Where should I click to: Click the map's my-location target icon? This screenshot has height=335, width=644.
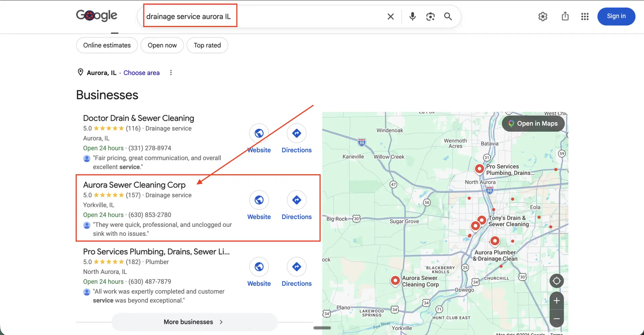tap(557, 281)
